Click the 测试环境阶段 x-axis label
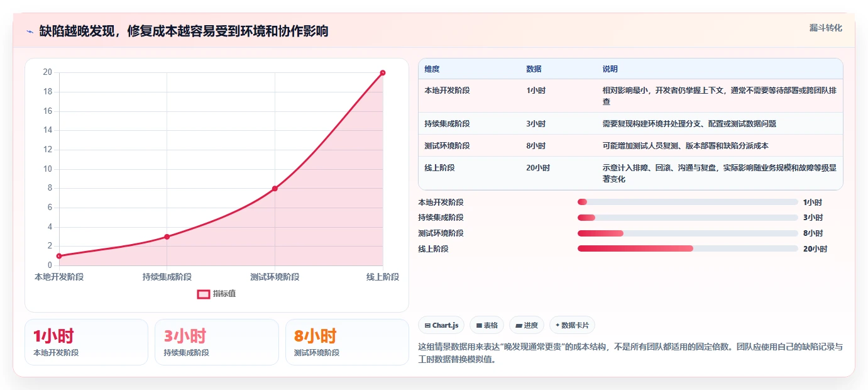This screenshot has width=868, height=390. click(275, 277)
